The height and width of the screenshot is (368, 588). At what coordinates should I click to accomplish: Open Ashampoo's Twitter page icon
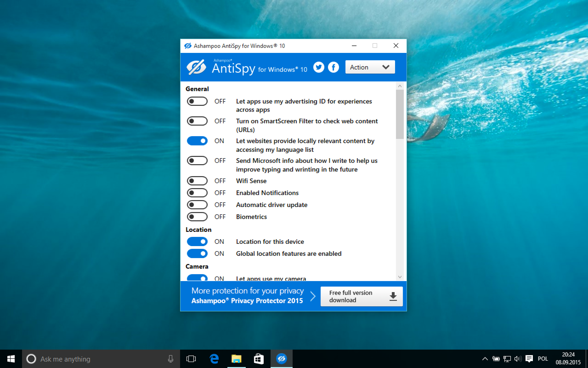318,67
